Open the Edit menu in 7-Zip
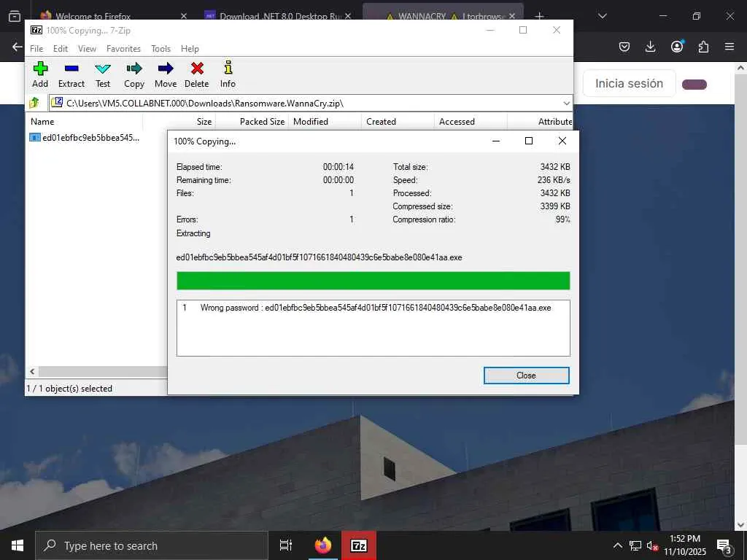The width and height of the screenshot is (747, 560). pyautogui.click(x=61, y=49)
